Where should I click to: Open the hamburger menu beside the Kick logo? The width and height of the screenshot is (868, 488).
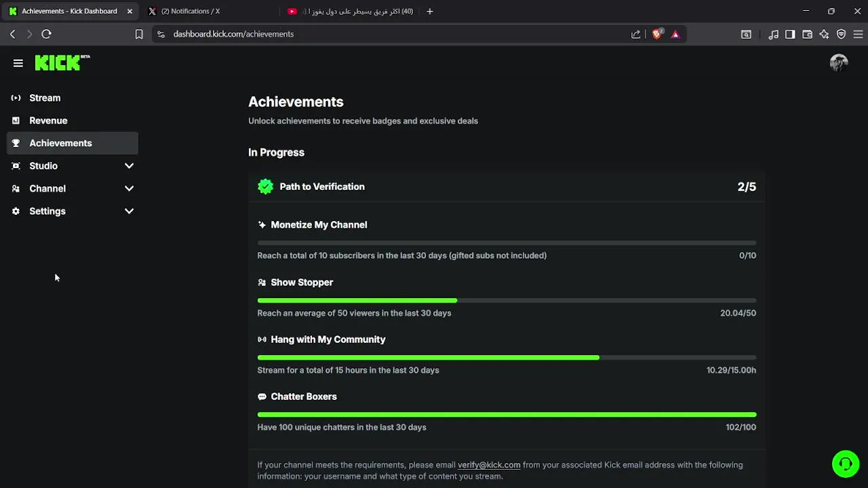pos(18,63)
